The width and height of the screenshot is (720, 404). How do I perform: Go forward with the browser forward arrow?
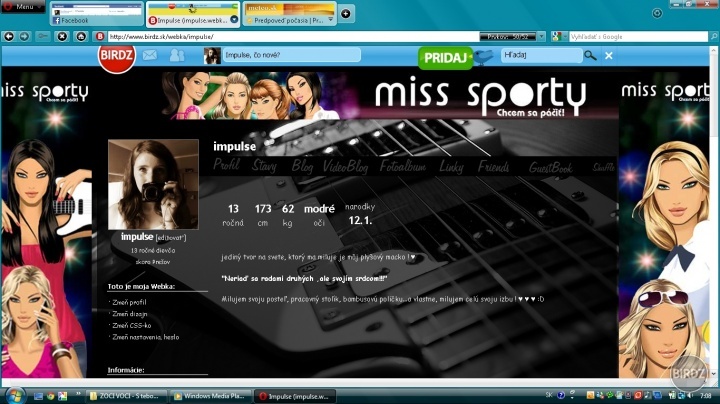[24, 36]
